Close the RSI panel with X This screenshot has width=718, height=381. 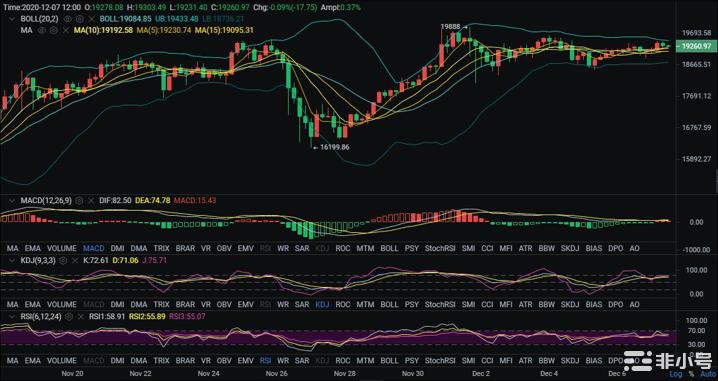(x=81, y=316)
